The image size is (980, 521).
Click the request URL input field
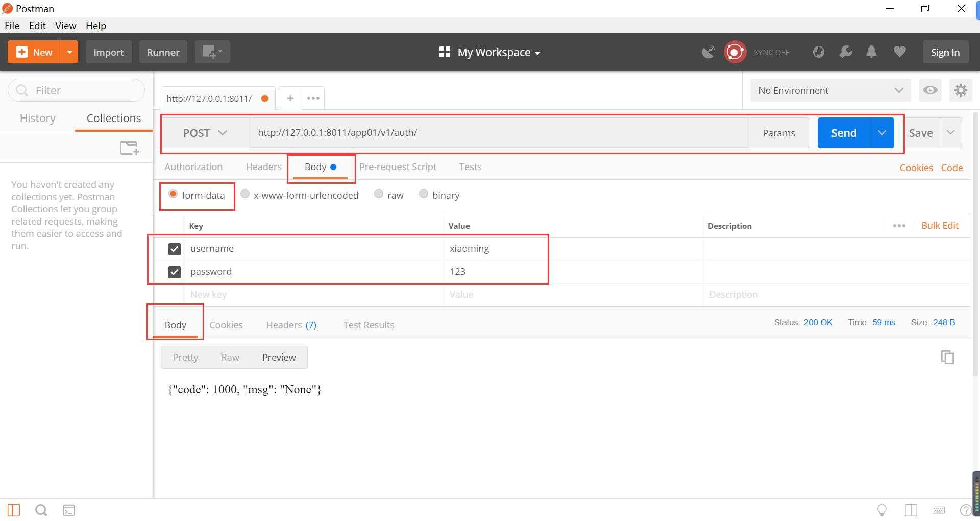(499, 133)
